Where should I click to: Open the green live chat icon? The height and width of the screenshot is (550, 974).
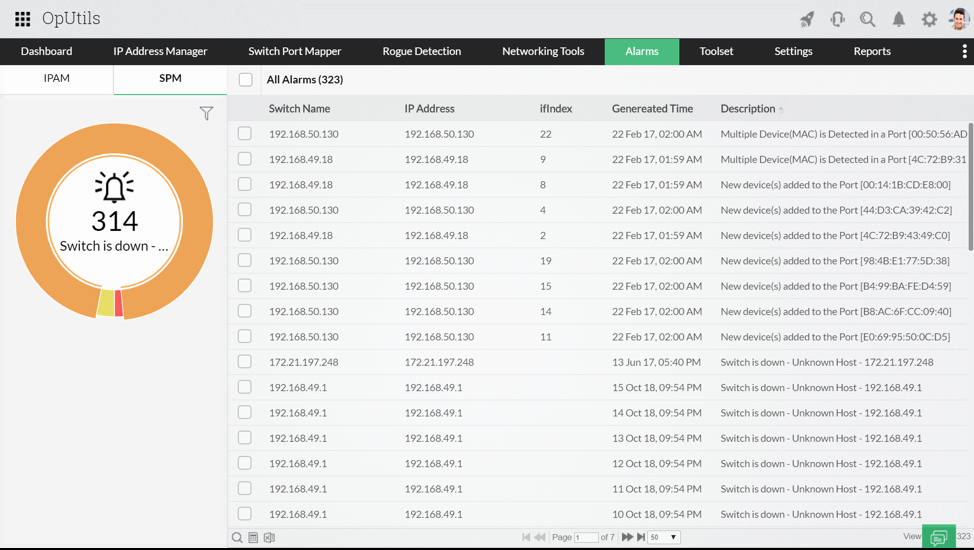coord(939,537)
